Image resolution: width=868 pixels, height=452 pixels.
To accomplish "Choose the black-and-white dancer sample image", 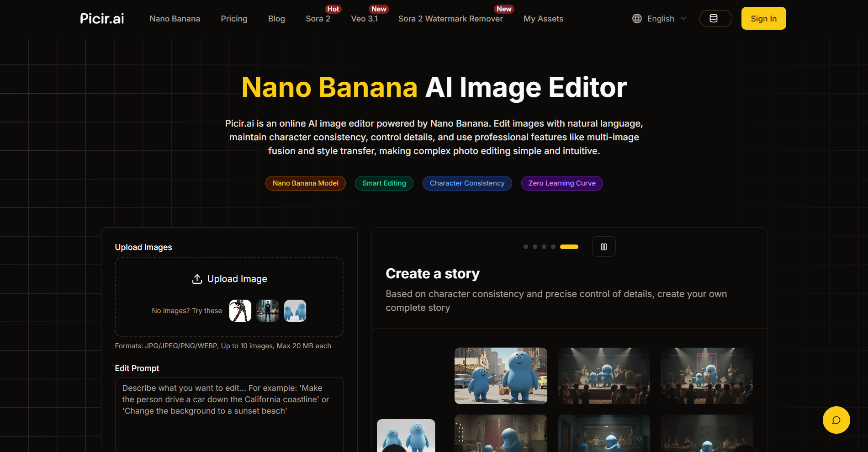I will [240, 311].
